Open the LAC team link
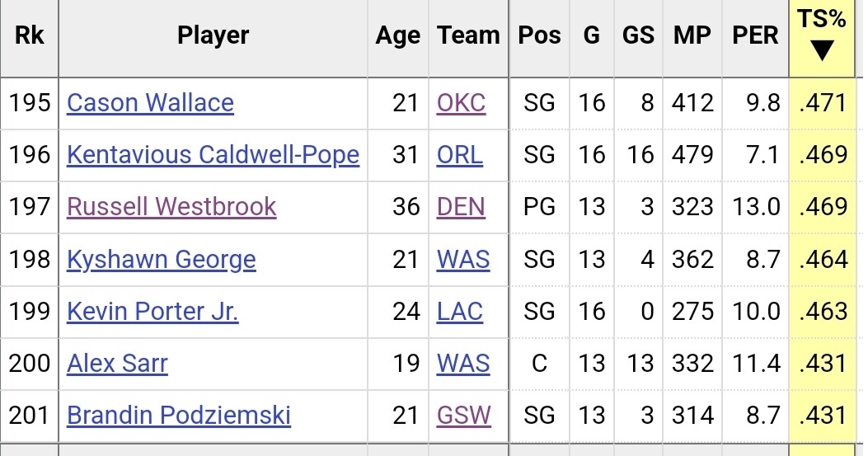Screen dimensions: 868x456 tap(460, 312)
